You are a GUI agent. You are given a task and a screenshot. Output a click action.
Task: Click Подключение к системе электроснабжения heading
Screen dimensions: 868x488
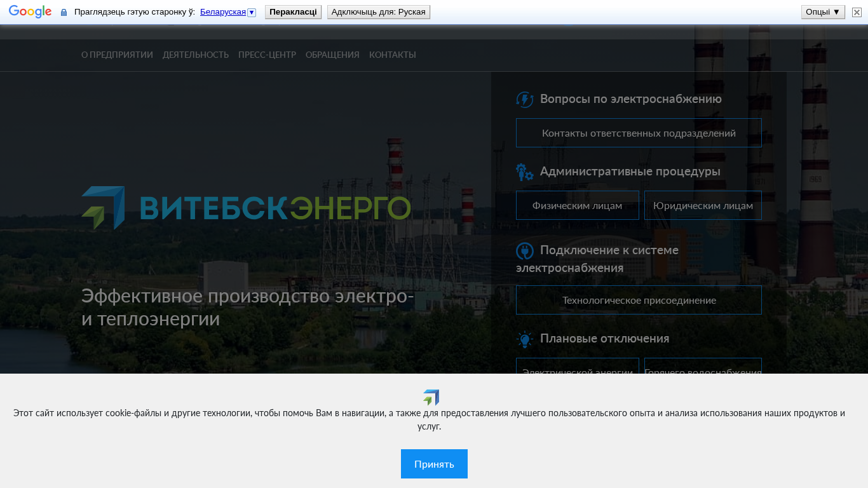[x=597, y=259]
